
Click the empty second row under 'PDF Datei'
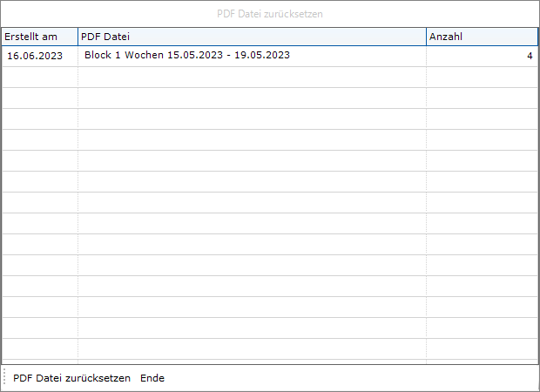click(253, 77)
